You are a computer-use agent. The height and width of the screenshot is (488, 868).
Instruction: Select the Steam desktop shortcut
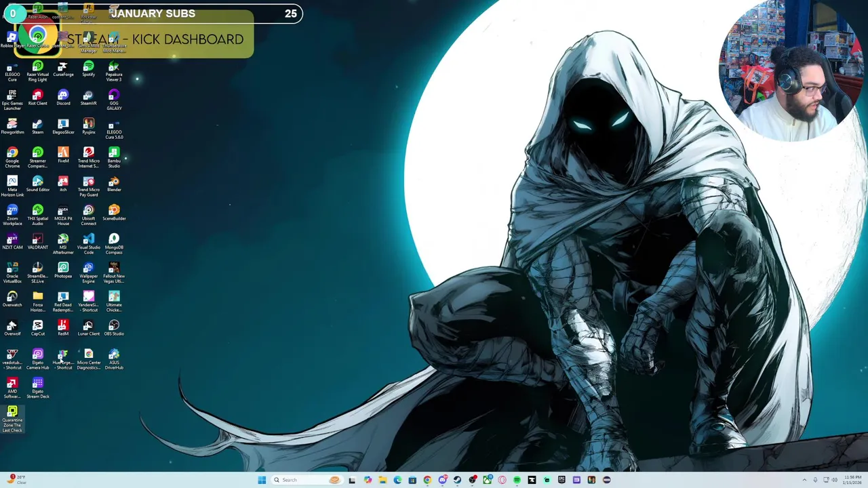click(38, 127)
